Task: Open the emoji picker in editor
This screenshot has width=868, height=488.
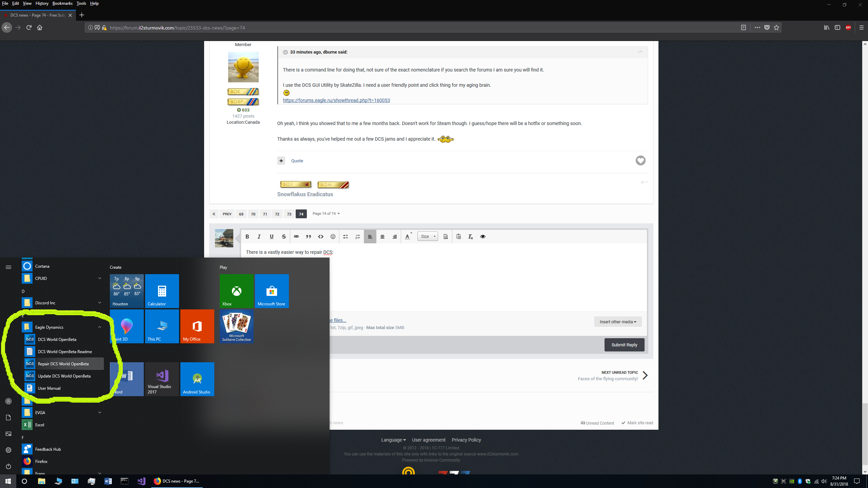Action: (x=333, y=237)
